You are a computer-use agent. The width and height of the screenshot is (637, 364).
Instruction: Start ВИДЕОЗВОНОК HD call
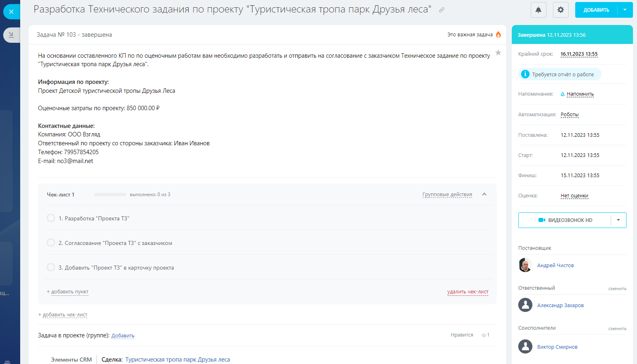(x=565, y=220)
